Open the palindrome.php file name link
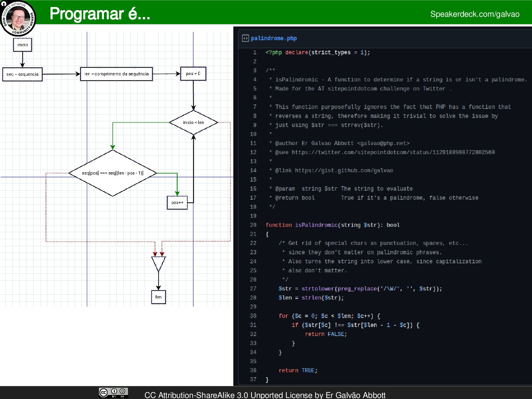 [274, 38]
